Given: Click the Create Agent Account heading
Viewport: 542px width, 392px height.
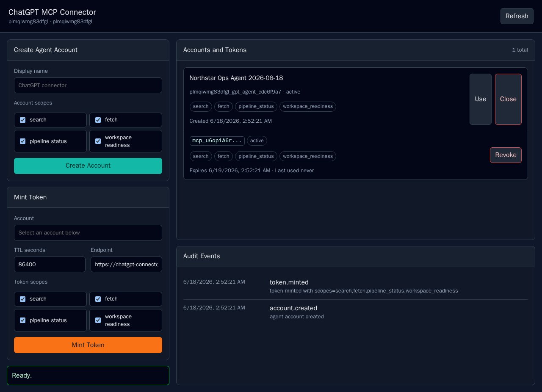Looking at the screenshot, I should [x=46, y=50].
